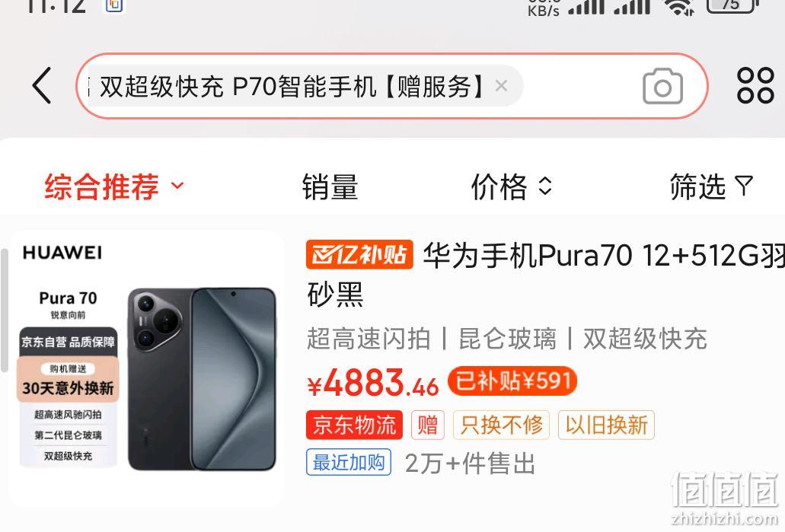Open the 华为手机Pura70 12+512G product title

pyautogui.click(x=546, y=274)
